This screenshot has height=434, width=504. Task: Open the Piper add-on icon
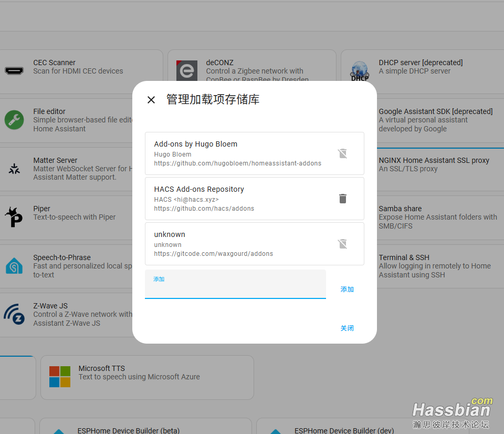14,217
